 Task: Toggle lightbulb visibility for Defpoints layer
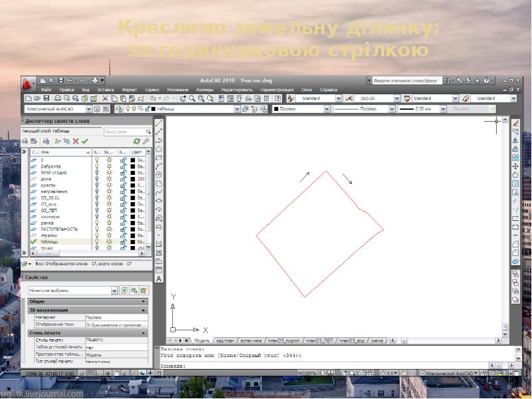[96, 166]
